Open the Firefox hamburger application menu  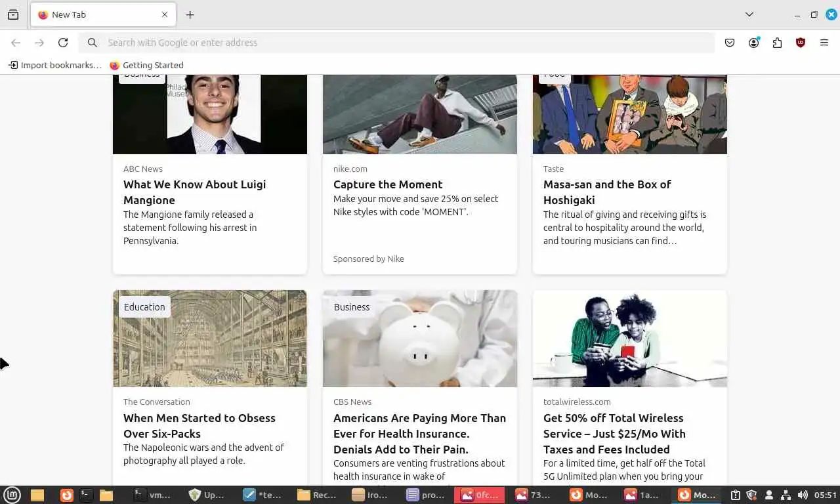point(824,43)
